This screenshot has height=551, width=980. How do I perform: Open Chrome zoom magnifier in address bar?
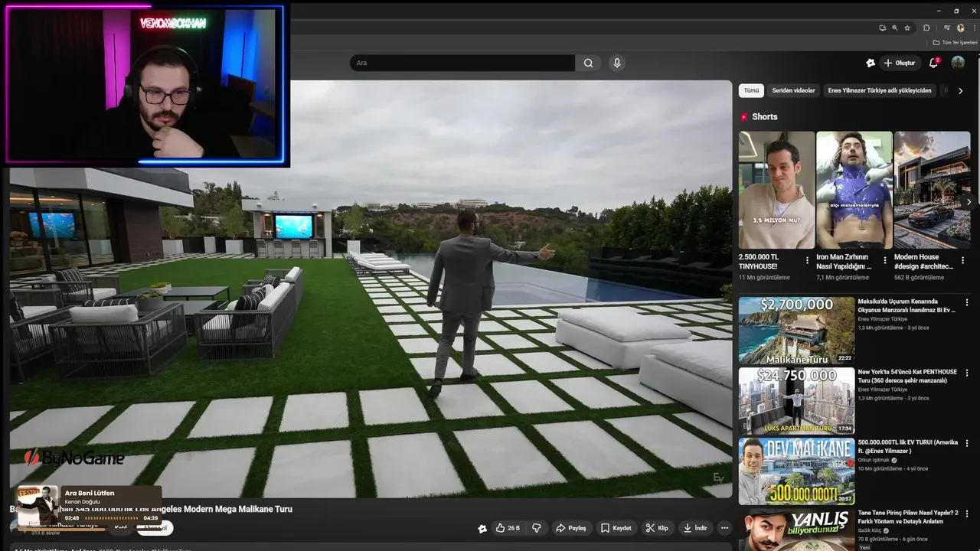coord(894,28)
